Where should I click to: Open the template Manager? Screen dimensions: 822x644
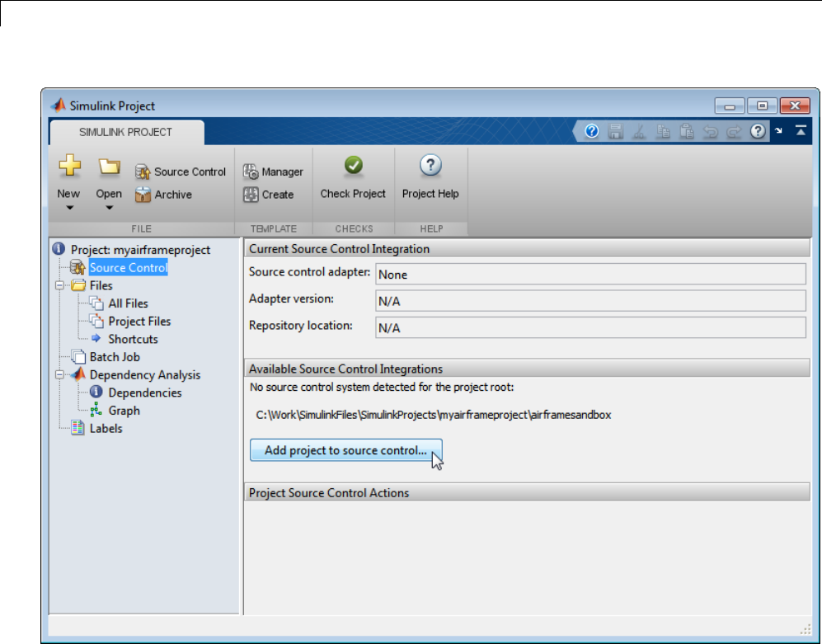(x=273, y=172)
